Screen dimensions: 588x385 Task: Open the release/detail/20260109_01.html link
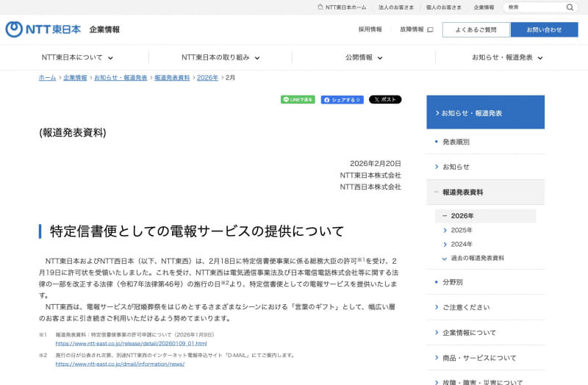[x=132, y=343]
